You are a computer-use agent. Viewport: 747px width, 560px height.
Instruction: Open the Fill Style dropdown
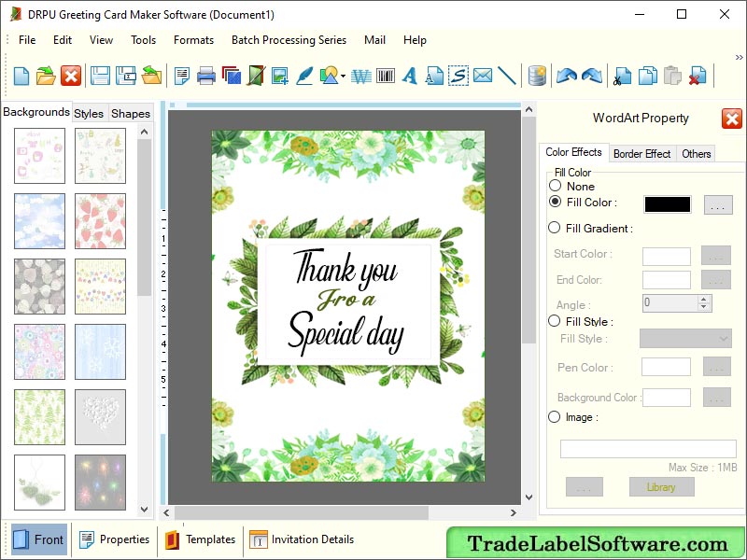pos(685,339)
